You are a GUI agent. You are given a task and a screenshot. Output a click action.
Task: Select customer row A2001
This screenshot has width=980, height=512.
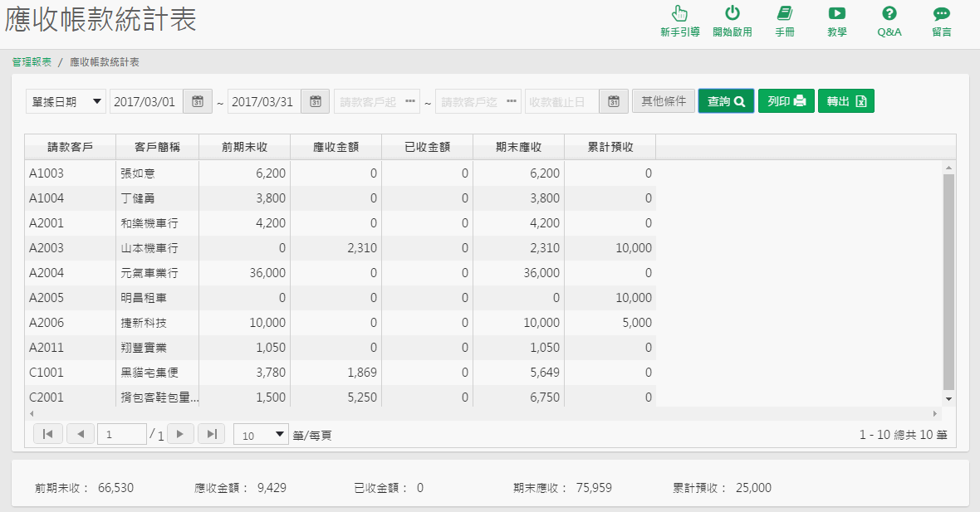pyautogui.click(x=340, y=223)
